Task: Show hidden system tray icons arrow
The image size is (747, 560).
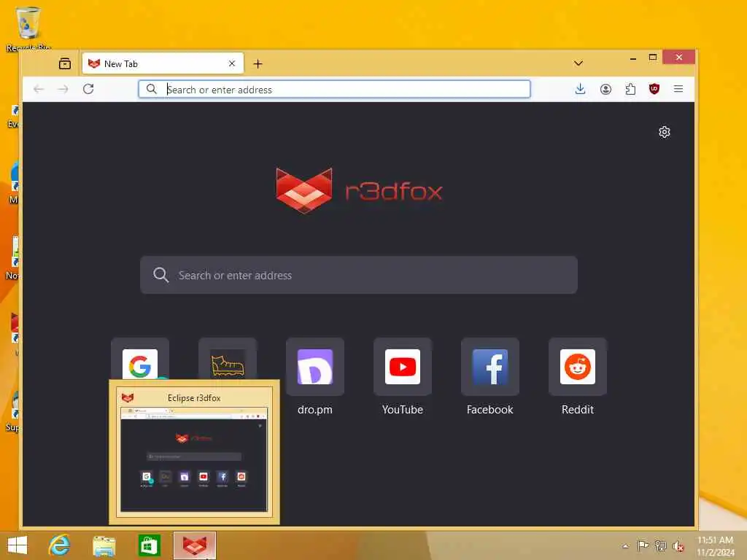Action: [625, 546]
